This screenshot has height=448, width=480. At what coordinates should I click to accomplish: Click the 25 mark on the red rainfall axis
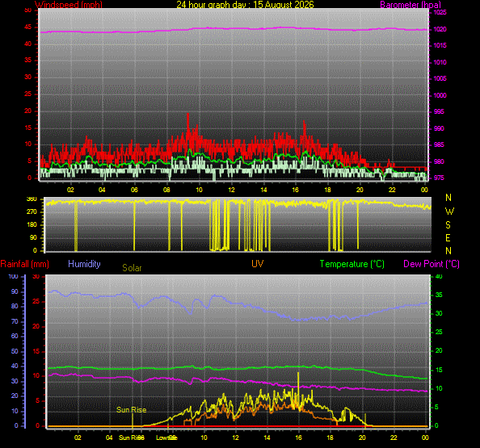[36, 302]
